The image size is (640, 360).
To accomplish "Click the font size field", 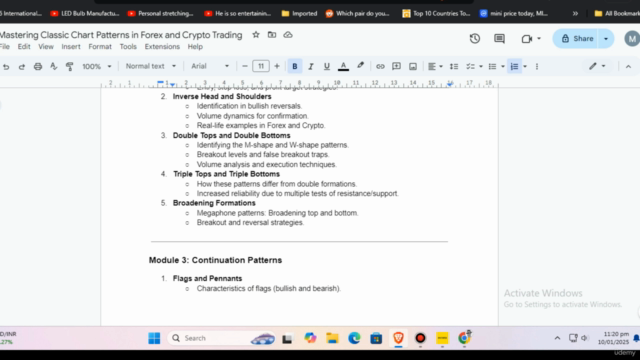I will point(261,66).
